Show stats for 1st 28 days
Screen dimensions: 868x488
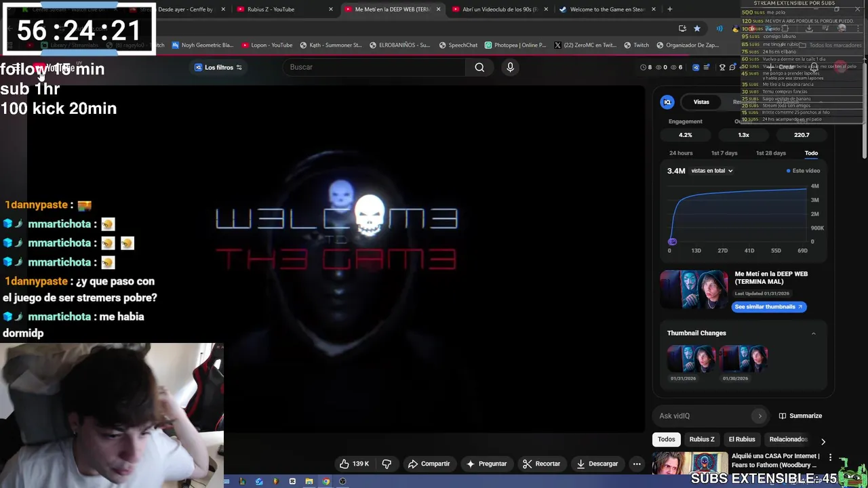click(x=771, y=153)
